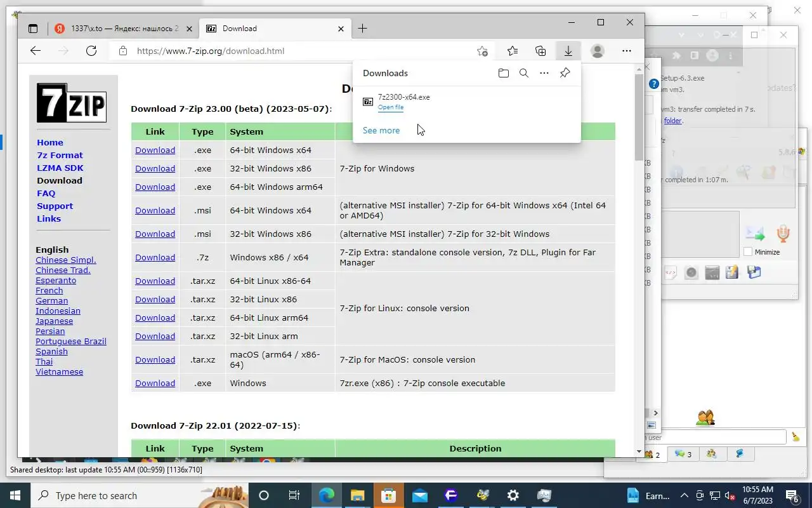Open the Edge Collections icon
Viewport: 812px width, 508px height.
[540, 51]
